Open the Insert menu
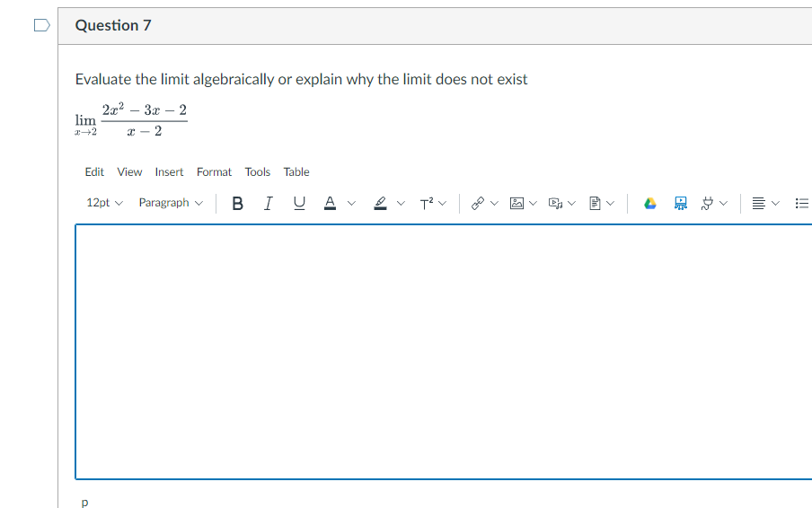Screen dimensions: 812x508 [x=170, y=171]
